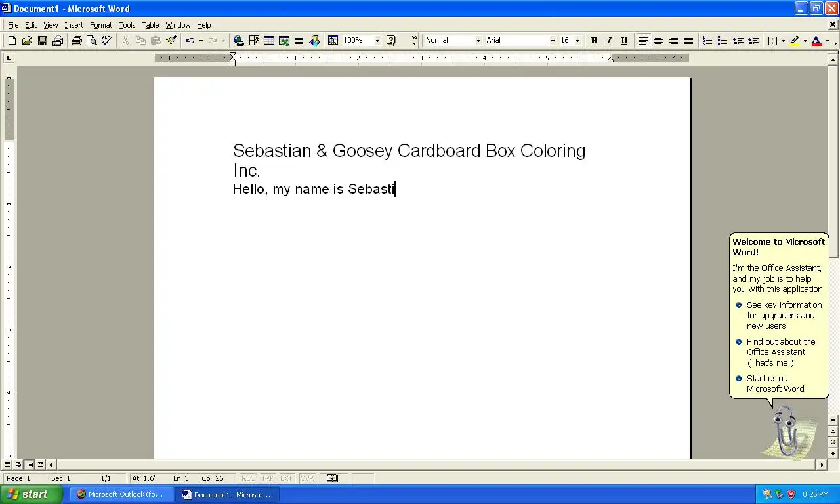Switch to Print Layout View button
The height and width of the screenshot is (504, 840).
click(x=30, y=465)
